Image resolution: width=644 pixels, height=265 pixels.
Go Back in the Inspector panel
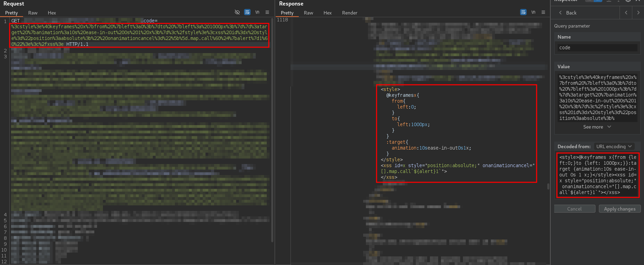tap(568, 13)
